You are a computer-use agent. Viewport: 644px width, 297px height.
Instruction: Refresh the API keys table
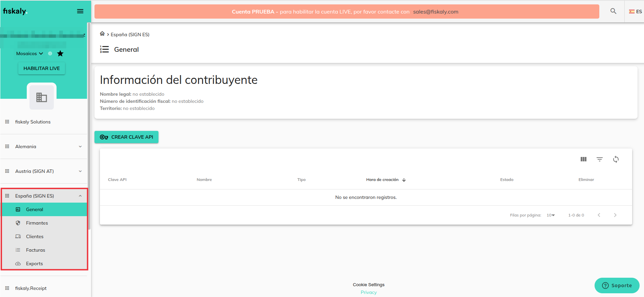[616, 159]
